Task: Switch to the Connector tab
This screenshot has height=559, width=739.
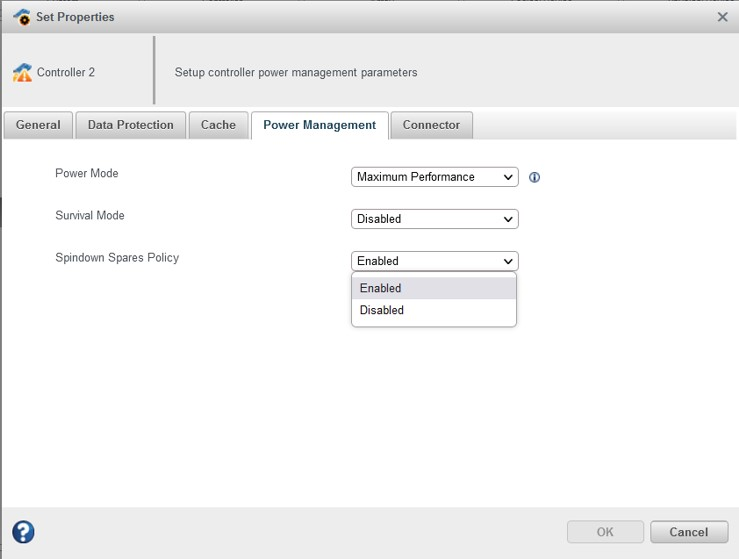Action: (431, 125)
